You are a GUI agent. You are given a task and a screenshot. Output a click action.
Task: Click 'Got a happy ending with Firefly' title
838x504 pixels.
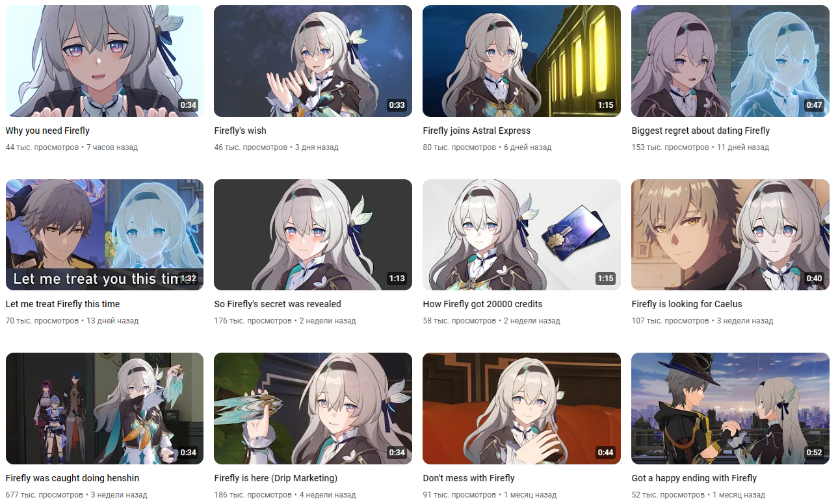[694, 478]
